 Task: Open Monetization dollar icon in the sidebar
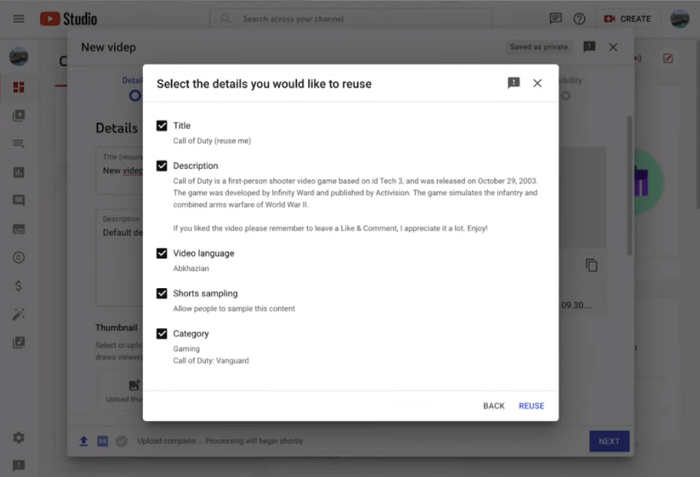(18, 286)
